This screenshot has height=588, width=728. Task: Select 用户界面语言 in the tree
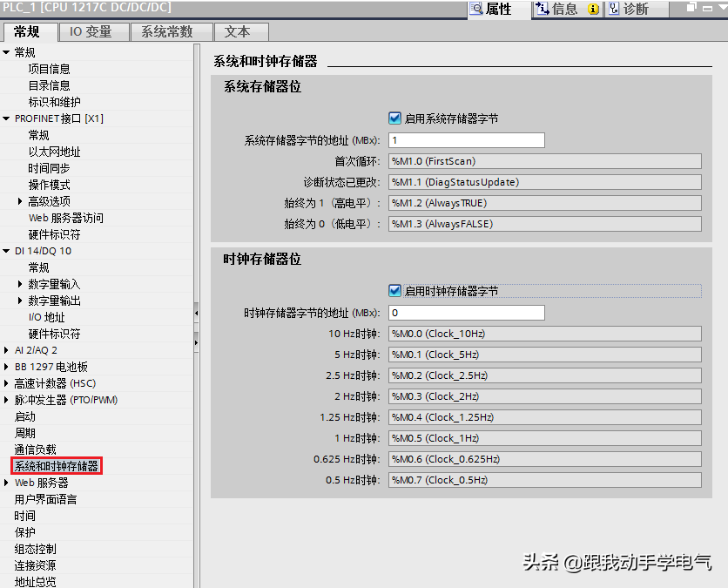(45, 499)
